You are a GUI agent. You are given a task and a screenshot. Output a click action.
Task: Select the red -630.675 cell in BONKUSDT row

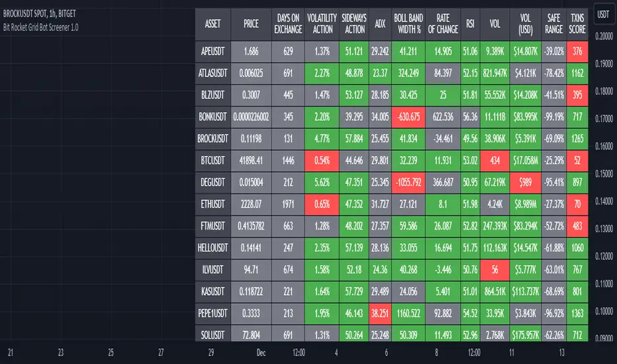click(407, 116)
